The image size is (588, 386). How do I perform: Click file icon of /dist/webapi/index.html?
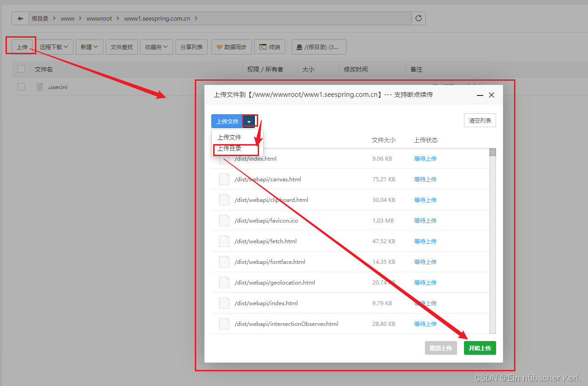[224, 303]
